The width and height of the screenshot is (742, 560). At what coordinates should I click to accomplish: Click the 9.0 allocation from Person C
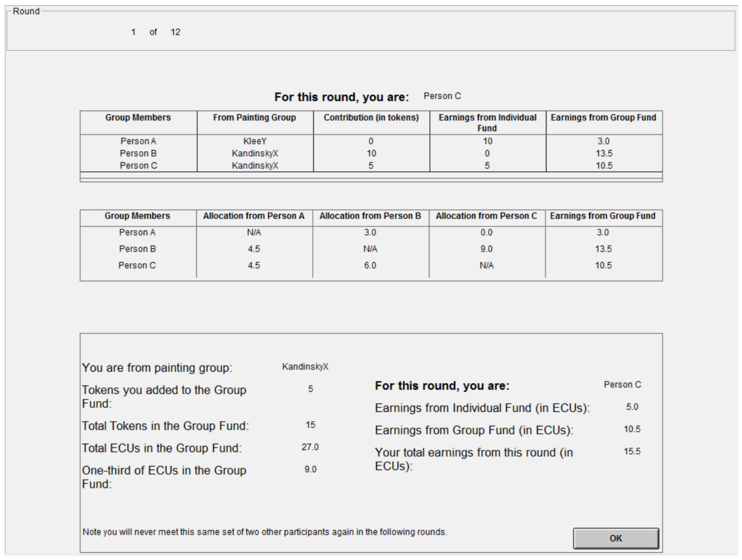click(x=486, y=249)
